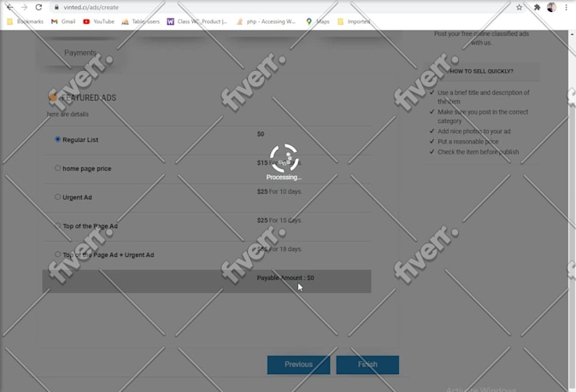This screenshot has width=576, height=392.
Task: Select Top of the Page Ad + Urgent Ad
Action: (57, 254)
